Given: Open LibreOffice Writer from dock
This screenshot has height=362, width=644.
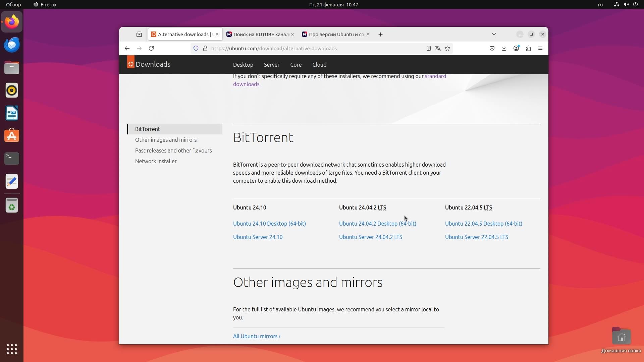Looking at the screenshot, I should [12, 113].
